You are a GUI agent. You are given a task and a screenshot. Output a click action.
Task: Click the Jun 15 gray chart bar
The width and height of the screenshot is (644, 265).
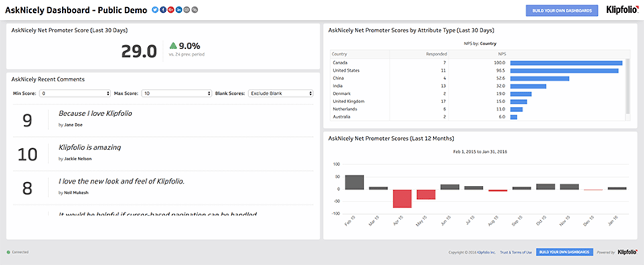(x=450, y=187)
